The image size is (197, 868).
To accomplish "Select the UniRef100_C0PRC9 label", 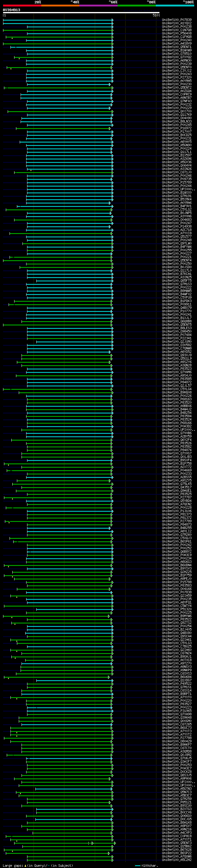I will pos(177,94).
